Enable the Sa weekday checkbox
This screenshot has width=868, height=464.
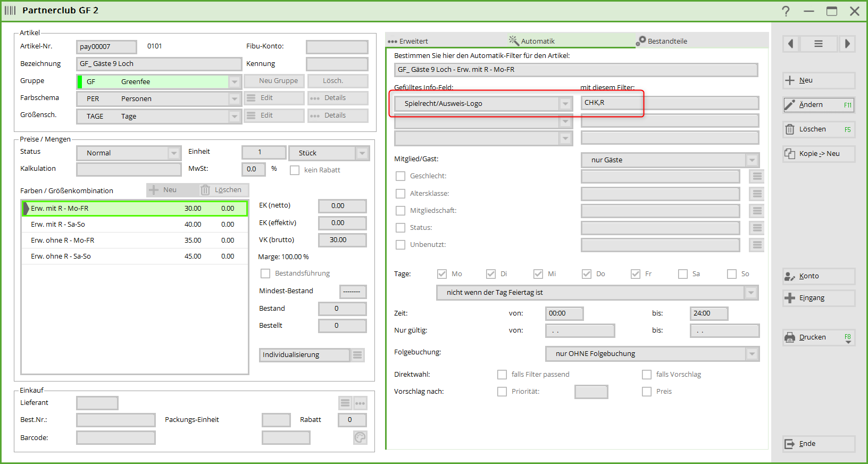(x=683, y=274)
